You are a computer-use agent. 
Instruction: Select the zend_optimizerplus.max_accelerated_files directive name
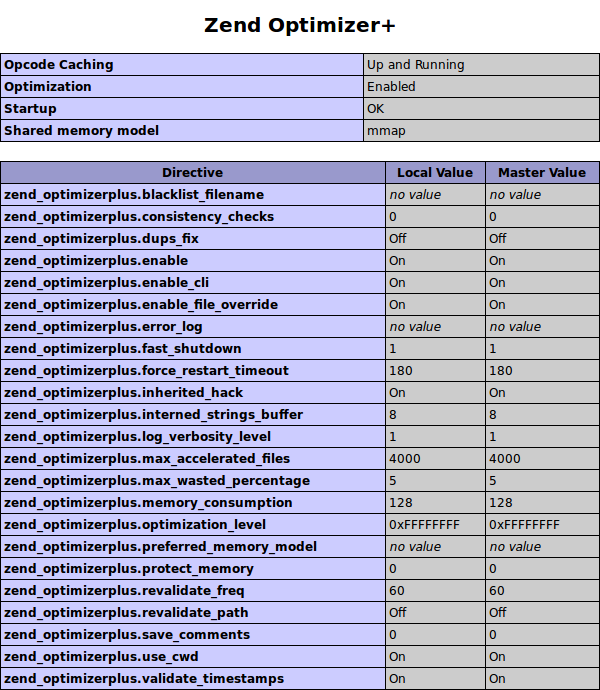click(147, 459)
